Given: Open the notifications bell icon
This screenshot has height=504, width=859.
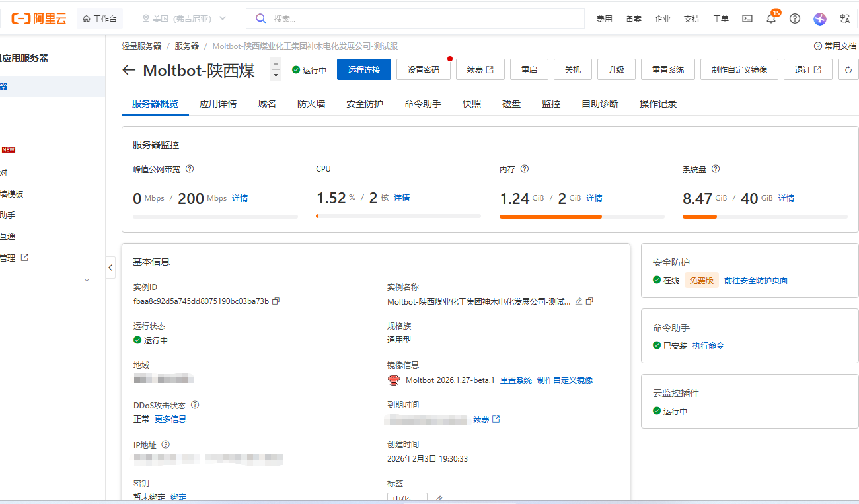Looking at the screenshot, I should click(x=770, y=18).
